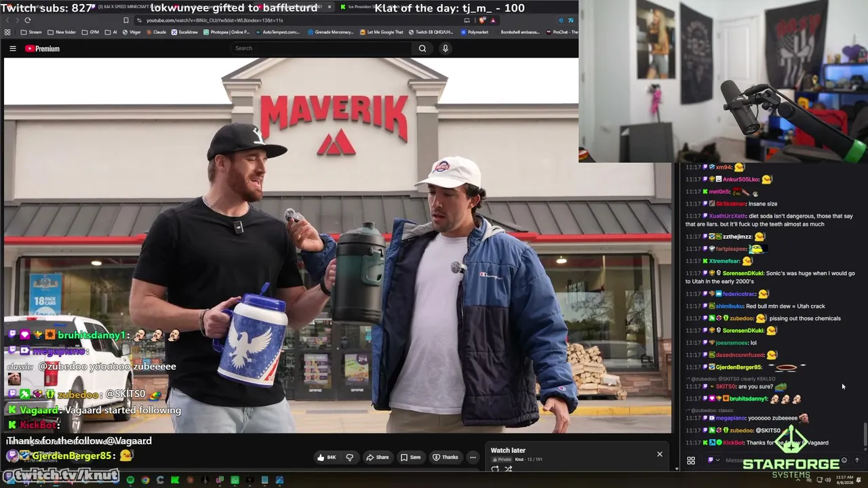
Task: Open the Photopea bookmark
Action: [226, 32]
